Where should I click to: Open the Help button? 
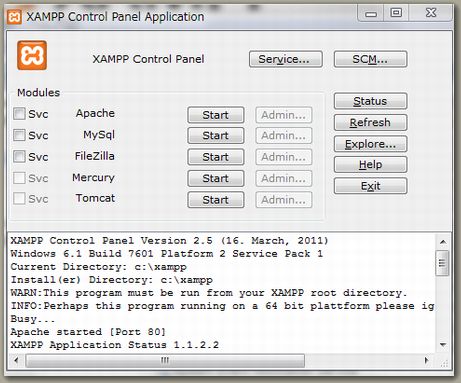point(370,165)
